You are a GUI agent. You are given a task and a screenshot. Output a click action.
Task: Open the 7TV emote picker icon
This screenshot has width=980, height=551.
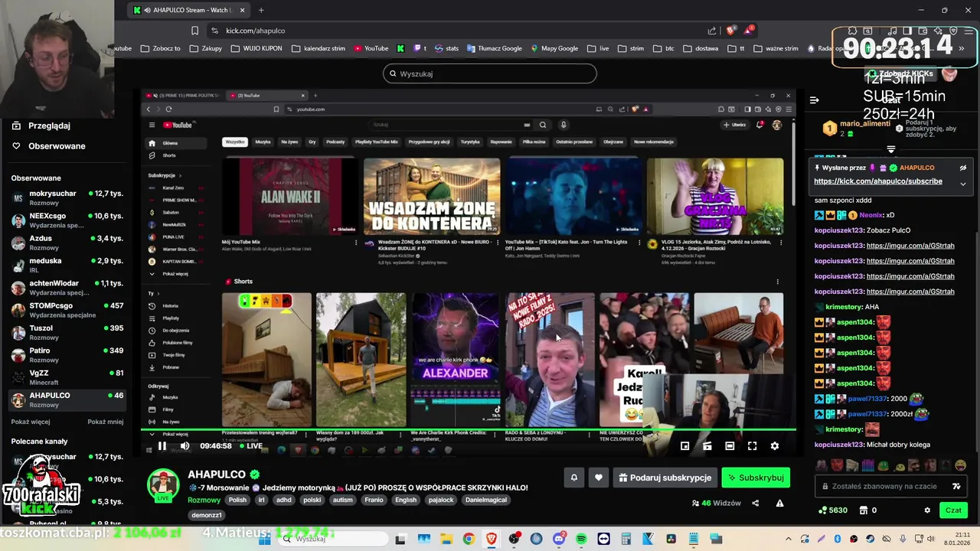click(956, 486)
